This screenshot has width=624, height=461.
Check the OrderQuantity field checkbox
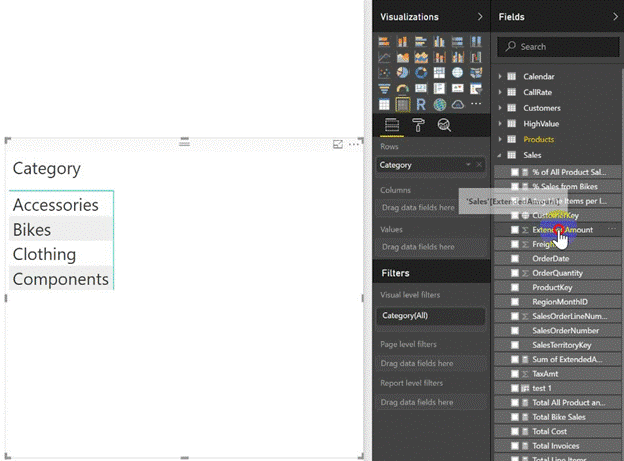(x=515, y=273)
